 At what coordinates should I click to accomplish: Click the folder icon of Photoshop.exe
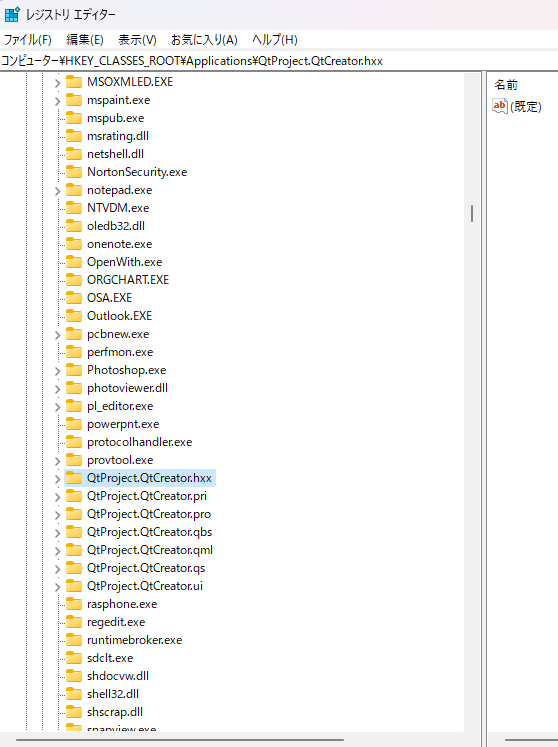click(x=74, y=370)
